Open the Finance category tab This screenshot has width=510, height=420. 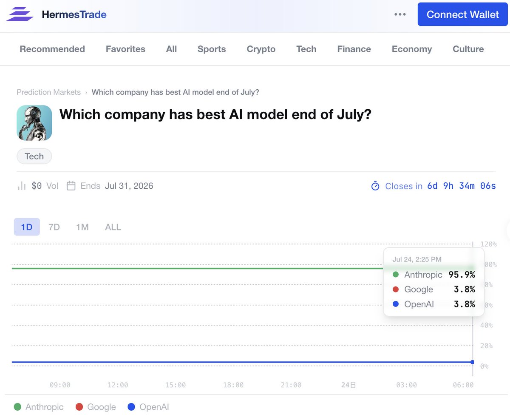point(354,49)
